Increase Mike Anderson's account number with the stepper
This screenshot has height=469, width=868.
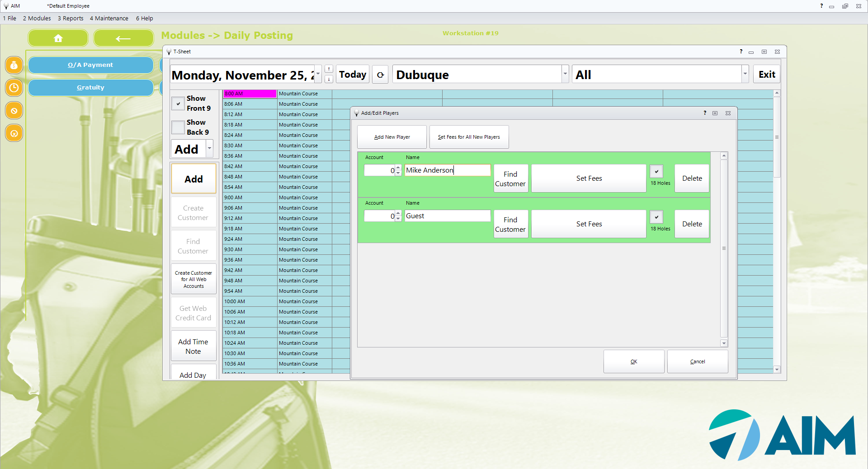coord(397,168)
